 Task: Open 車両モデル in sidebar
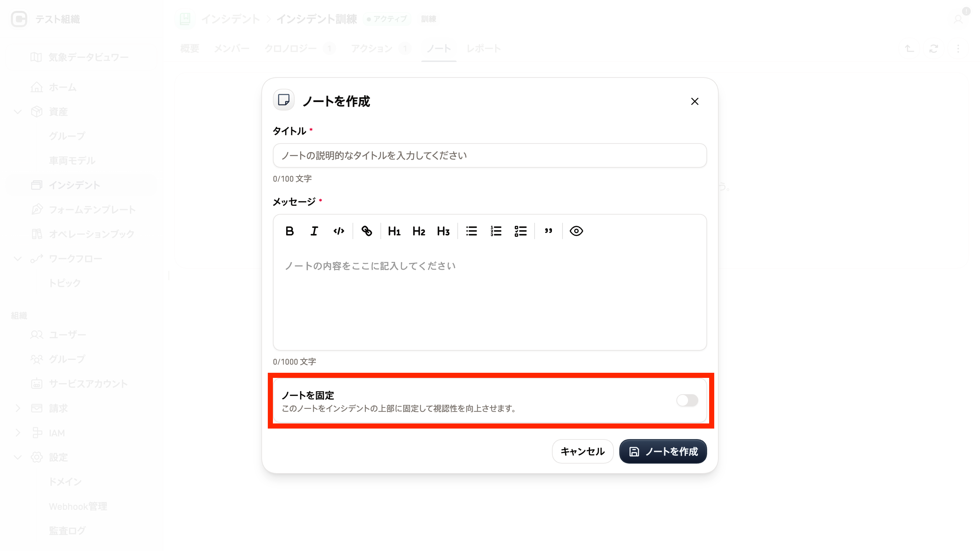[x=72, y=161]
